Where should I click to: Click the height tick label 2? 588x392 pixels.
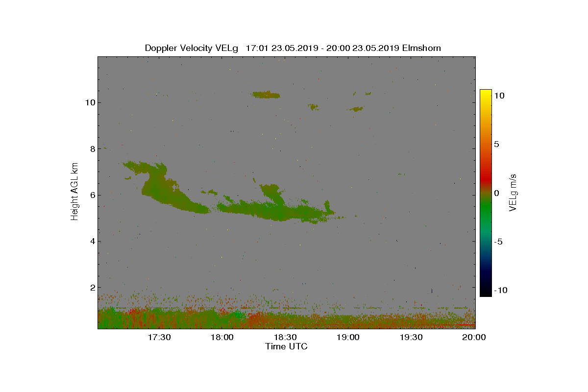click(92, 288)
